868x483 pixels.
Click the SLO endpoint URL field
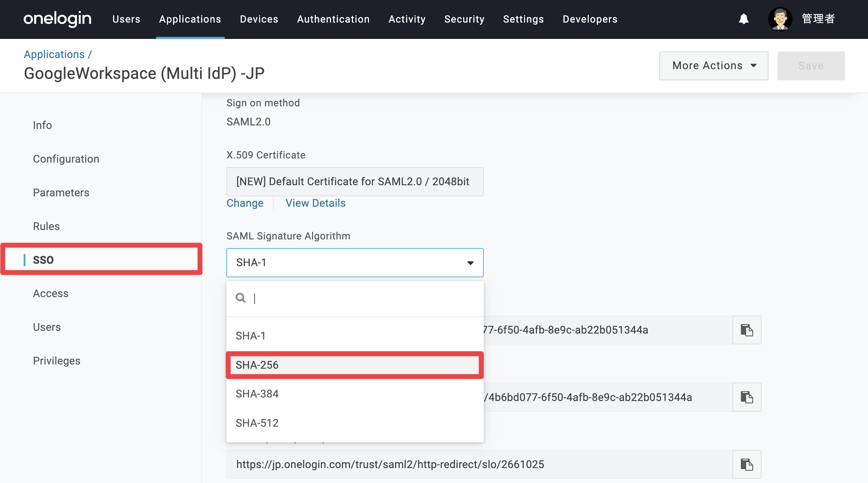(479, 465)
